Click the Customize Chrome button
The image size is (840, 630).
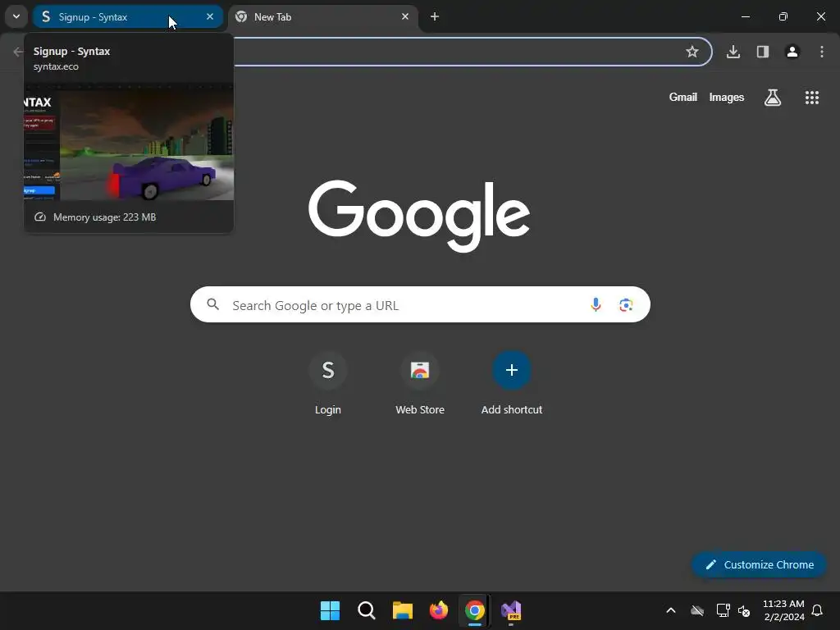(x=759, y=564)
